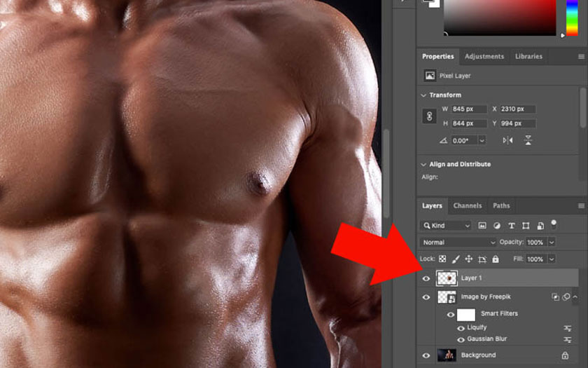This screenshot has height=368, width=588.
Task: Switch to the Channels tab
Action: (468, 206)
